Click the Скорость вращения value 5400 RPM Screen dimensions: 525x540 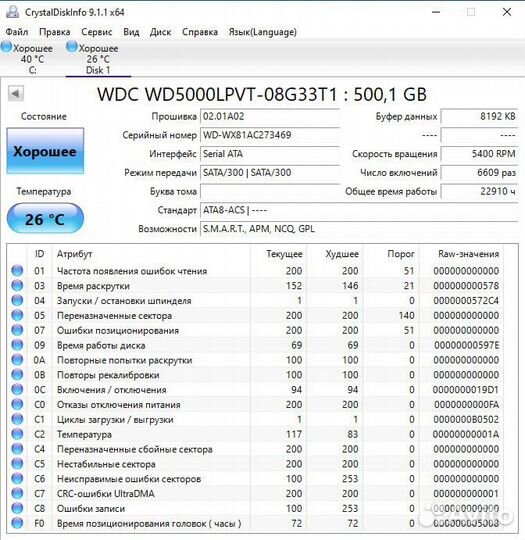[480, 154]
